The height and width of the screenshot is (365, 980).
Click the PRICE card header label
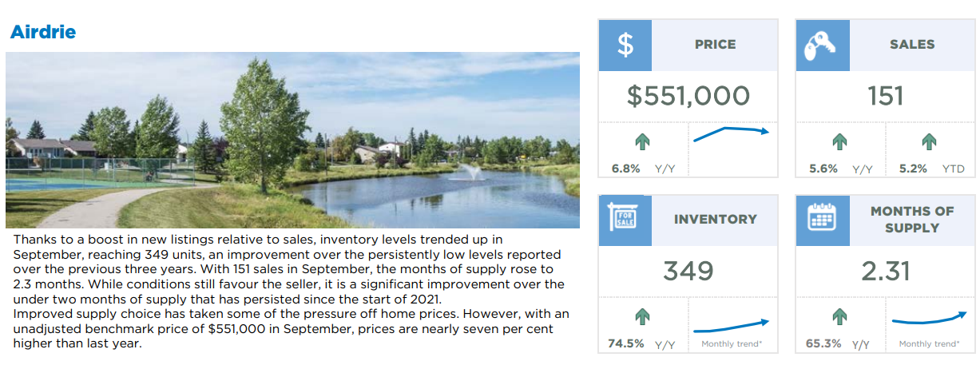(x=715, y=46)
